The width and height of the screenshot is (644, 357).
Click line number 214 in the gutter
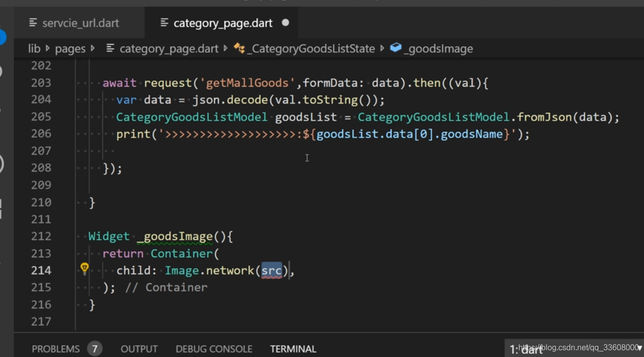coord(41,270)
